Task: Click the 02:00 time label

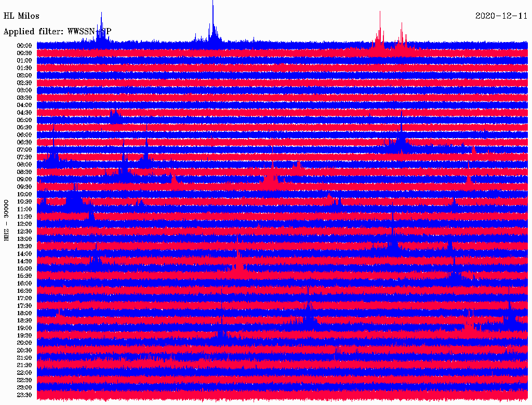Action: pyautogui.click(x=24, y=75)
